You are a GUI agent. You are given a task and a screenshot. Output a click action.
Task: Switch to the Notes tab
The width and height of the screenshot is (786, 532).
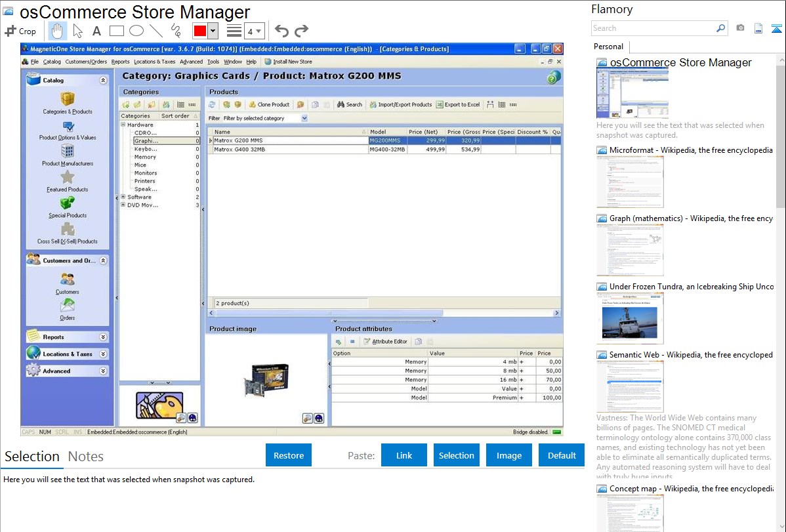point(86,457)
